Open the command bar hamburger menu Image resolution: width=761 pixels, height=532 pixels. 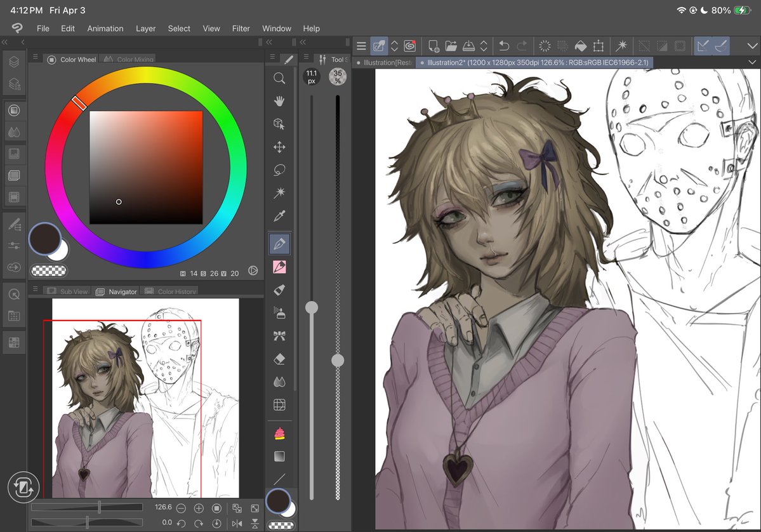coord(361,46)
